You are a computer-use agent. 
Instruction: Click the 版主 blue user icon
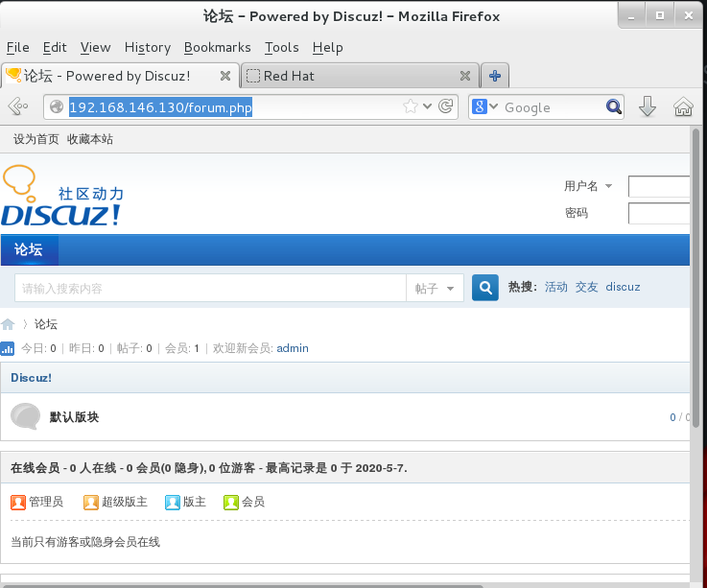click(x=173, y=503)
